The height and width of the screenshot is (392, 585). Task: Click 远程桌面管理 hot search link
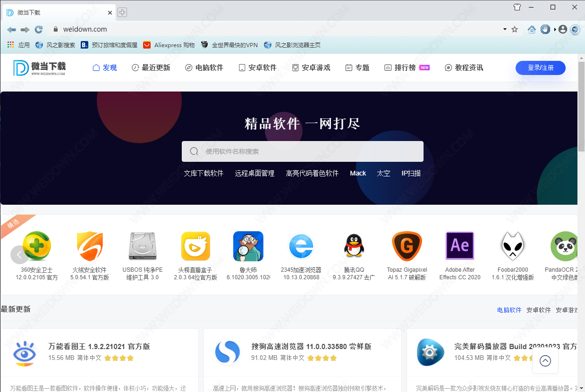pyautogui.click(x=254, y=173)
